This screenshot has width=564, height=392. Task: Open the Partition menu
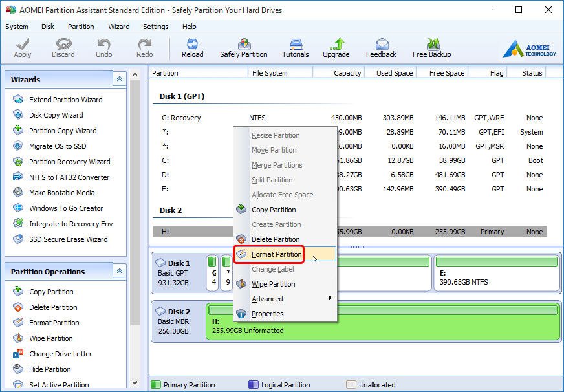(81, 27)
